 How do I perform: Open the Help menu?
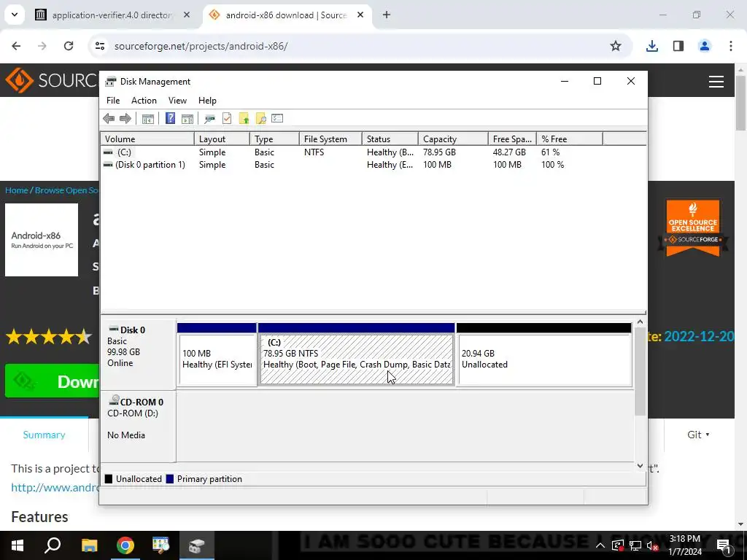tap(207, 101)
